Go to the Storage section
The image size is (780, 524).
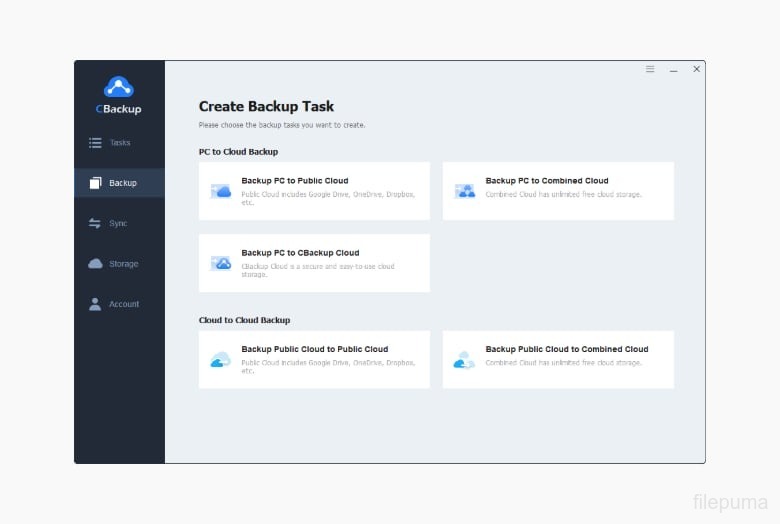click(123, 264)
